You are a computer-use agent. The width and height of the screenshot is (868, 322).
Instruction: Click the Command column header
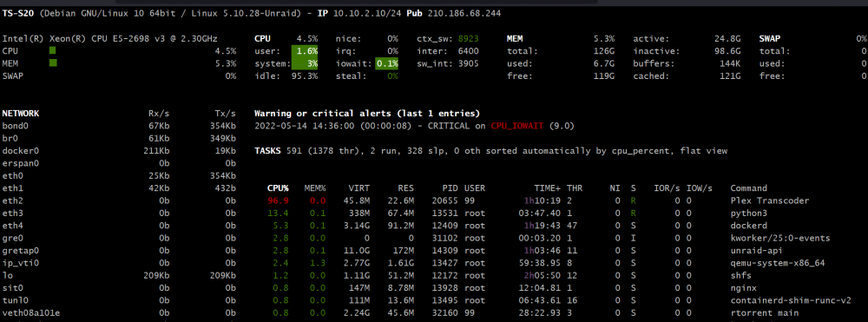pyautogui.click(x=748, y=188)
